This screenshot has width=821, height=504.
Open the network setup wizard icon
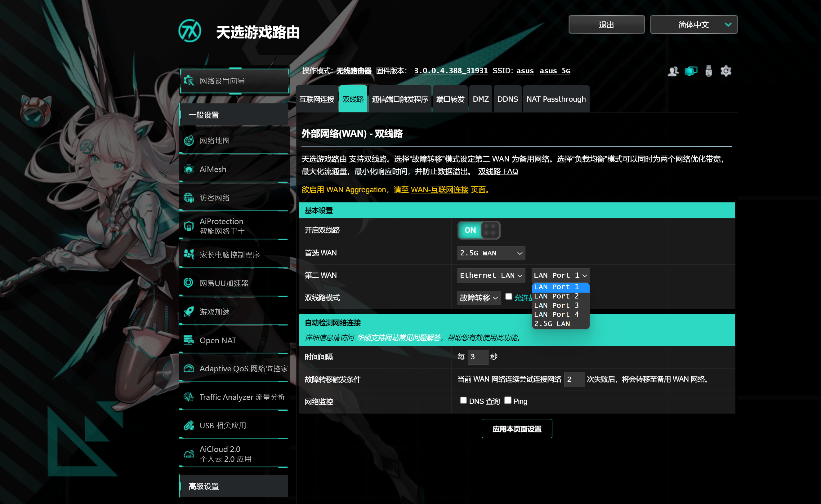[189, 81]
